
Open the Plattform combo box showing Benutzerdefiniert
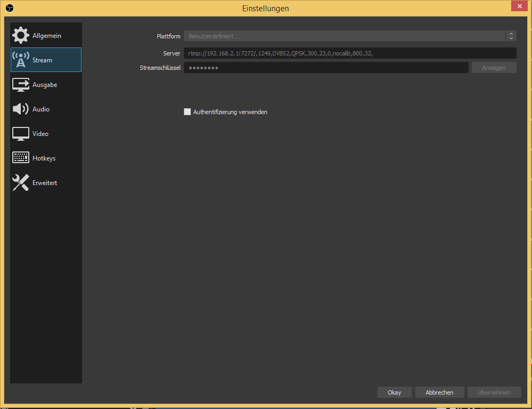344,36
